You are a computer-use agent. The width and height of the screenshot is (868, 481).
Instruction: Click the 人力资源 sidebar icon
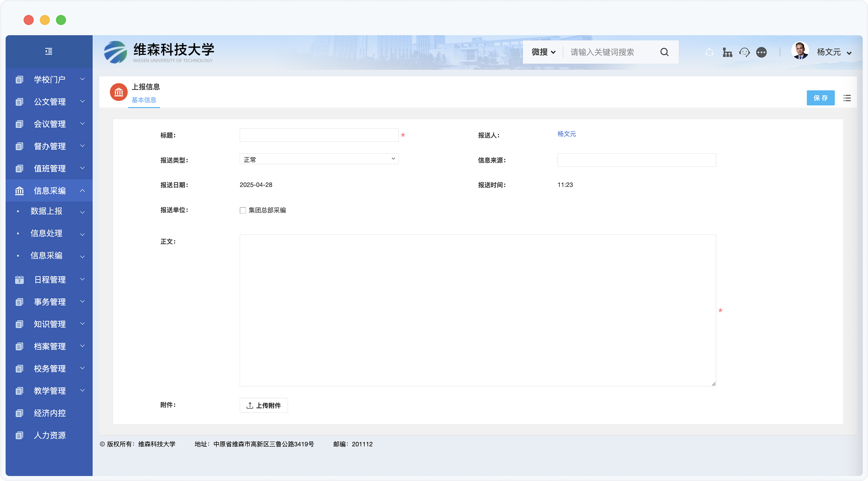click(x=20, y=436)
